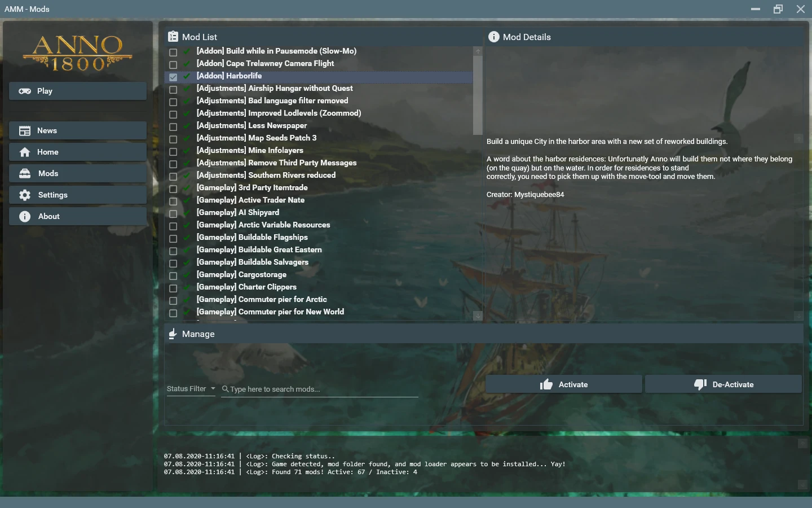Image resolution: width=812 pixels, height=508 pixels.
Task: Click the Manage section download icon
Action: tap(173, 334)
